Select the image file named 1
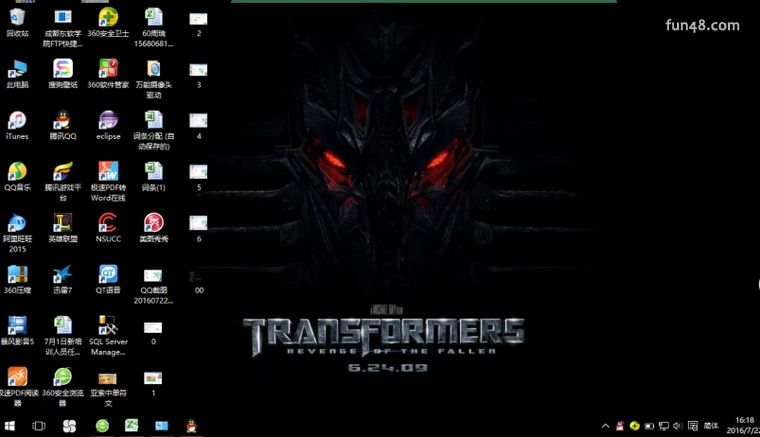 tap(153, 378)
